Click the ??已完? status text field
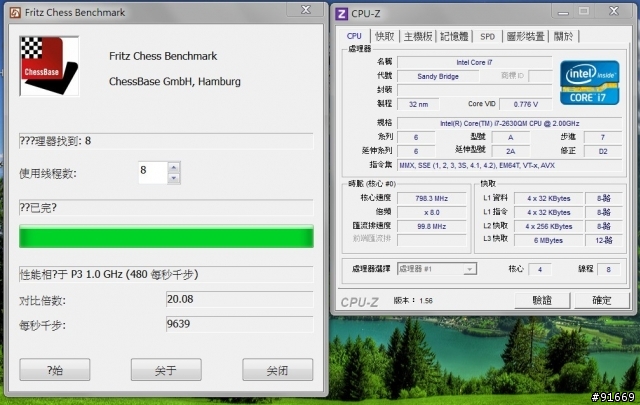 click(166, 208)
